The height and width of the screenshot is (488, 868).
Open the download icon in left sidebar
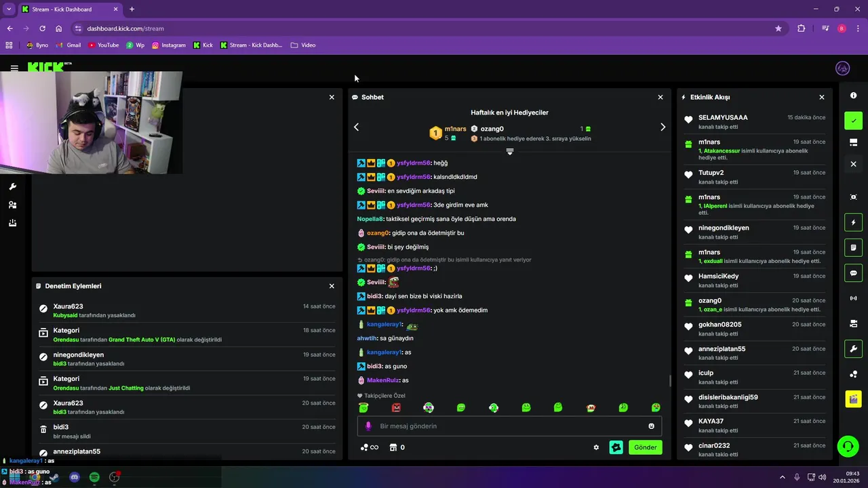click(12, 223)
